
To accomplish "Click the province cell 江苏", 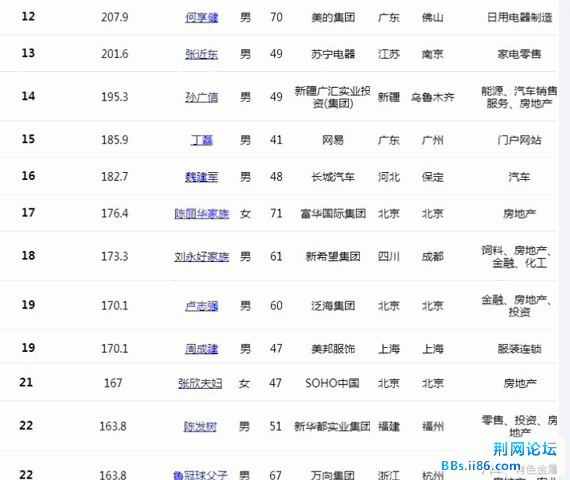I will (x=389, y=54).
